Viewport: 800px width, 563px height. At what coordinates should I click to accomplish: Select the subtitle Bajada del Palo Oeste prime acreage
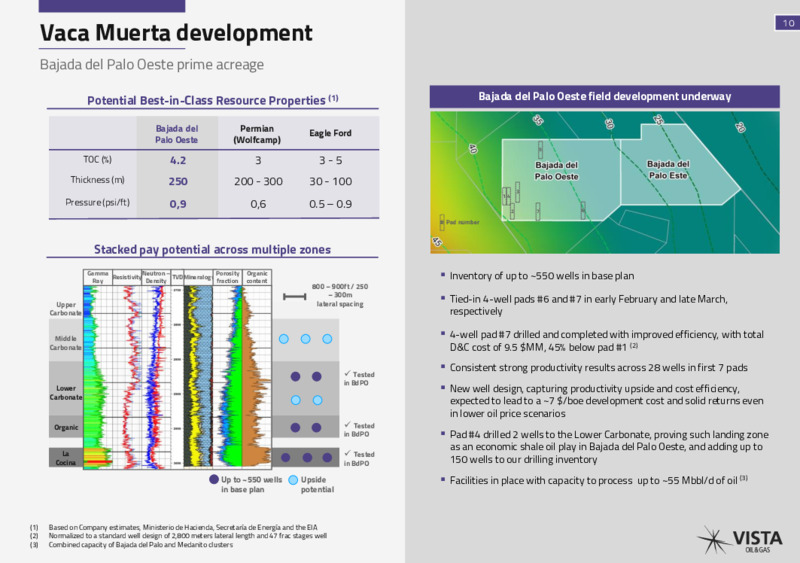[152, 65]
